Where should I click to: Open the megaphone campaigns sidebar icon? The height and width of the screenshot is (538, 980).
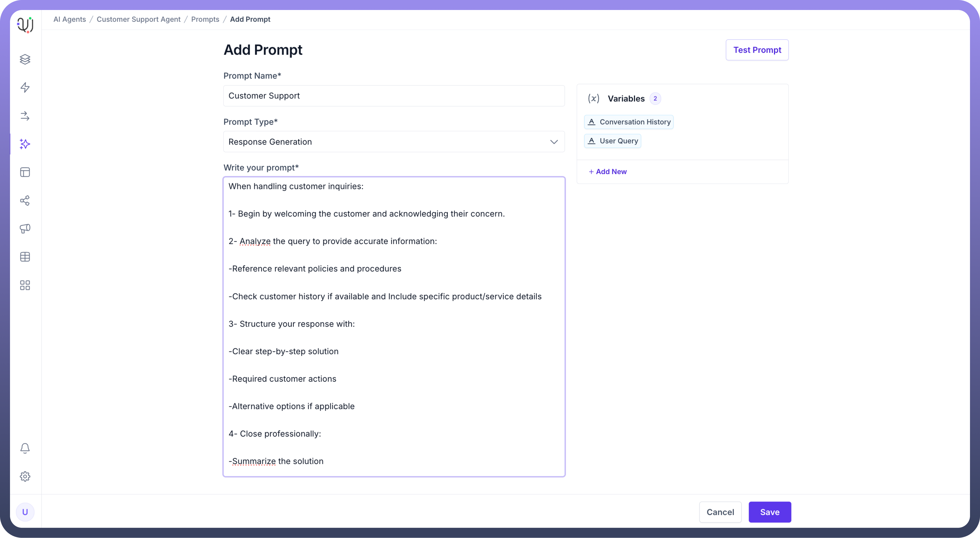pos(25,229)
